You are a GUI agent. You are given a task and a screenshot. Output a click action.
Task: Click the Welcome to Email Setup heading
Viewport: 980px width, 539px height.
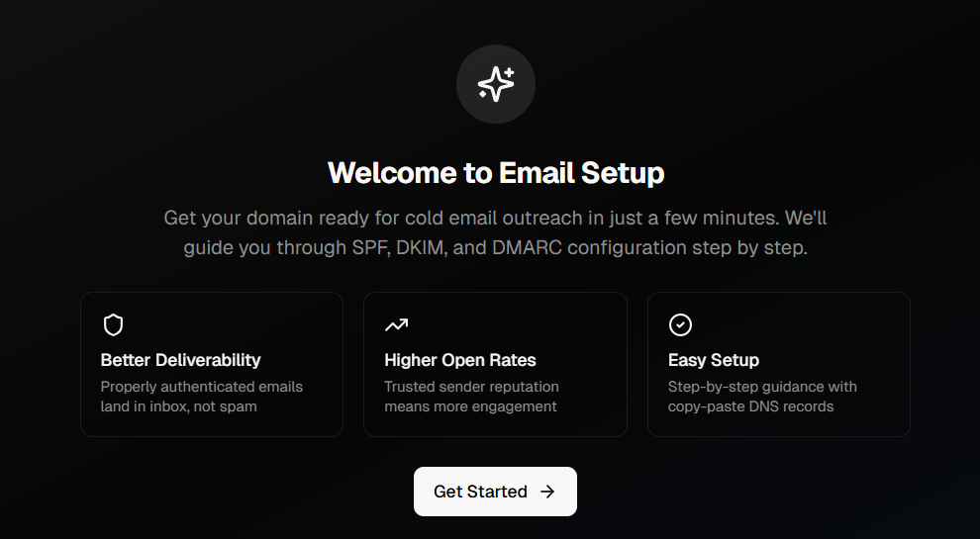tap(495, 173)
